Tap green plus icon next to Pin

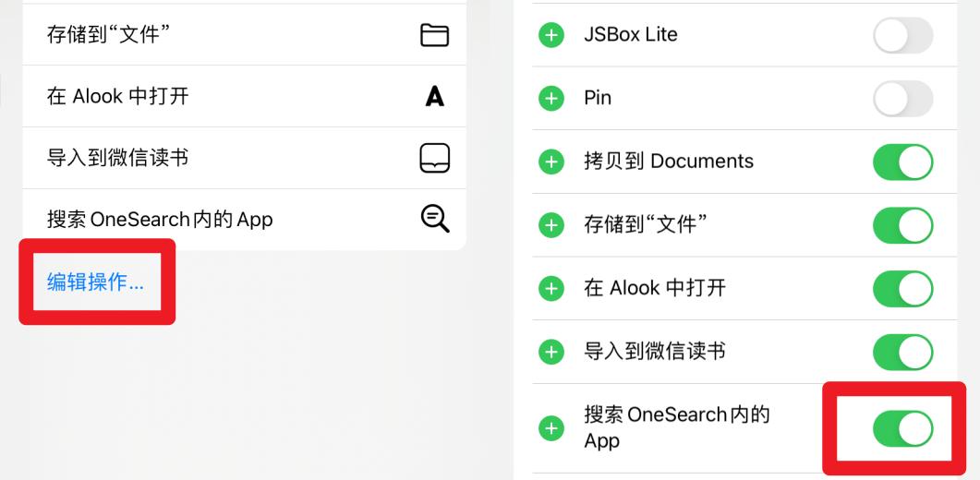[x=551, y=99]
